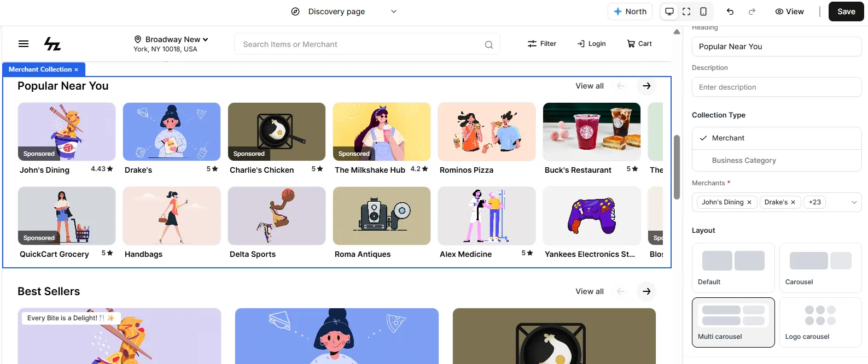This screenshot has height=364, width=868.
Task: Click the storefront logo icon
Action: [53, 44]
